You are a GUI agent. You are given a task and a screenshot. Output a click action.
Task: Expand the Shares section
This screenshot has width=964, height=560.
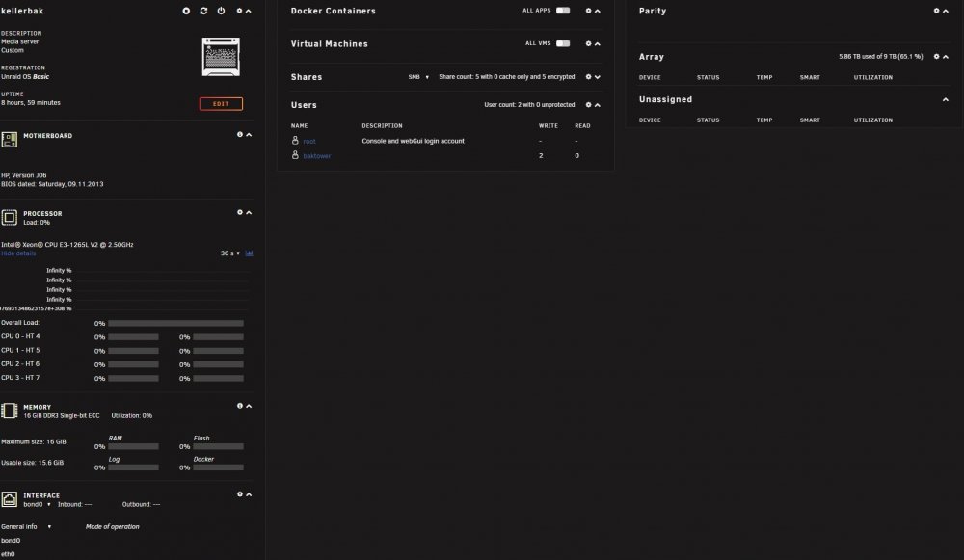(598, 77)
